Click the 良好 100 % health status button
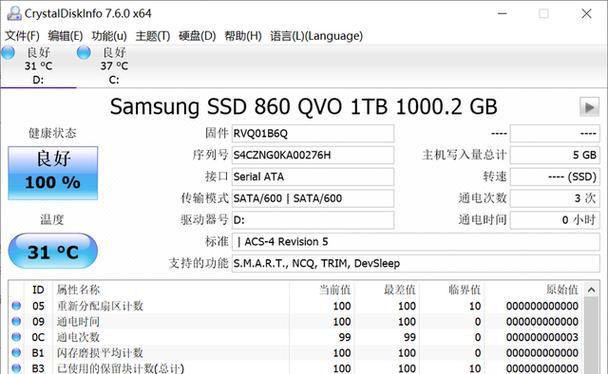Image resolution: width=608 pixels, height=374 pixels. (x=53, y=173)
